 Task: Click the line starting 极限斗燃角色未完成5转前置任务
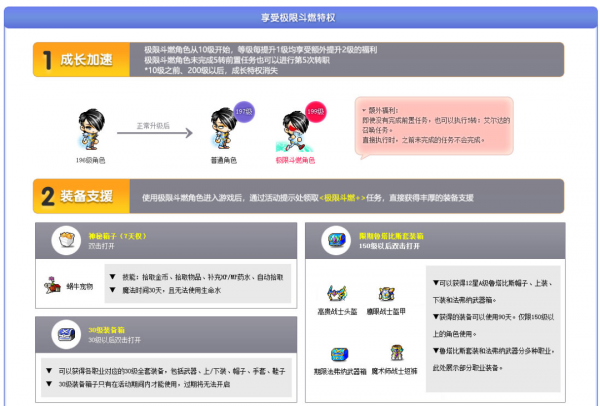tap(237, 60)
